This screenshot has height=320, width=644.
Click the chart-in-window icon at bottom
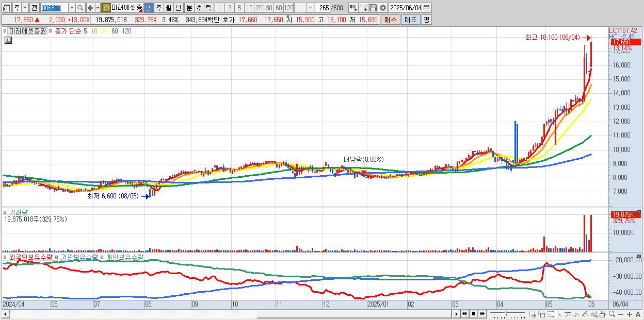(x=603, y=314)
